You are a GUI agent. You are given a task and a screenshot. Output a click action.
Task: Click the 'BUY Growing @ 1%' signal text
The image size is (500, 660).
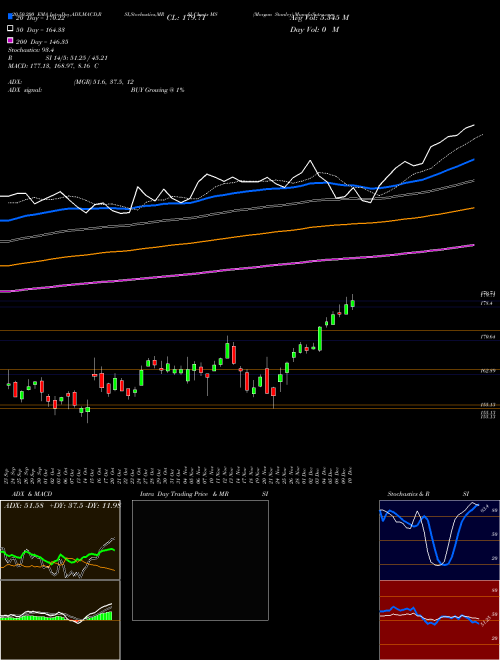(x=157, y=90)
